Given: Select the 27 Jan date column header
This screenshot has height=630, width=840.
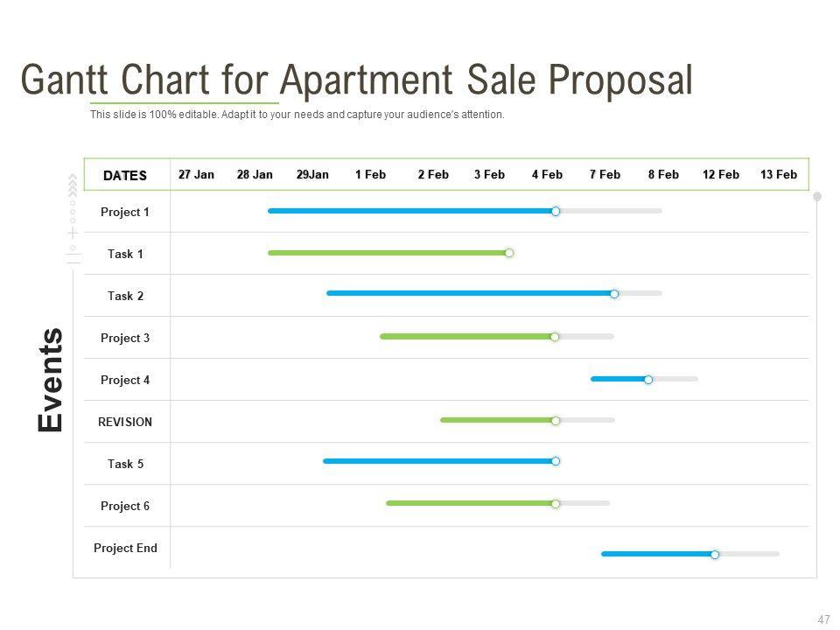Looking at the screenshot, I should click(x=196, y=174).
